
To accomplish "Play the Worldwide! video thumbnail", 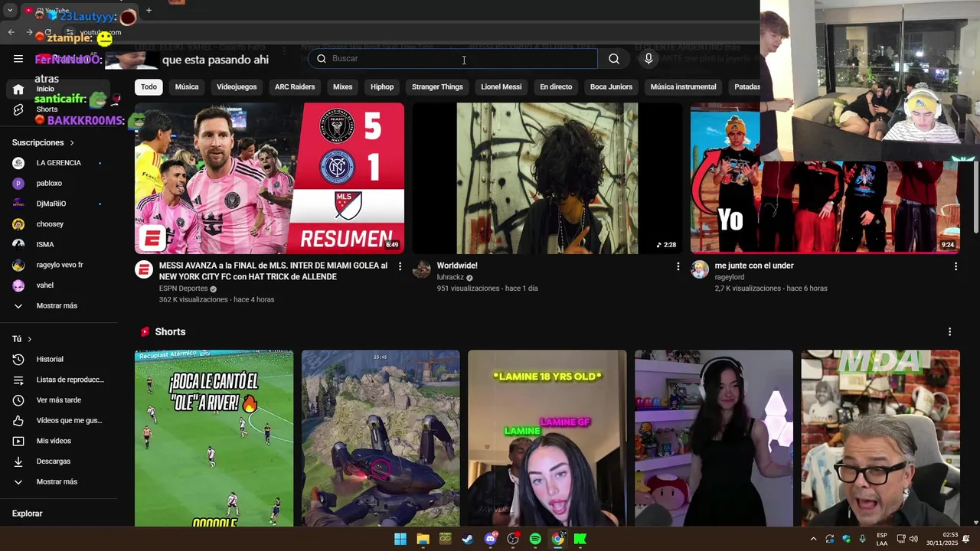I will click(547, 178).
